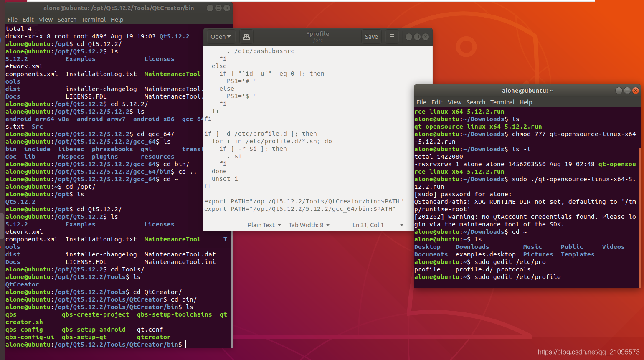Open the File menu in the right terminal
Viewport: 644px width, 360px height.
[421, 102]
